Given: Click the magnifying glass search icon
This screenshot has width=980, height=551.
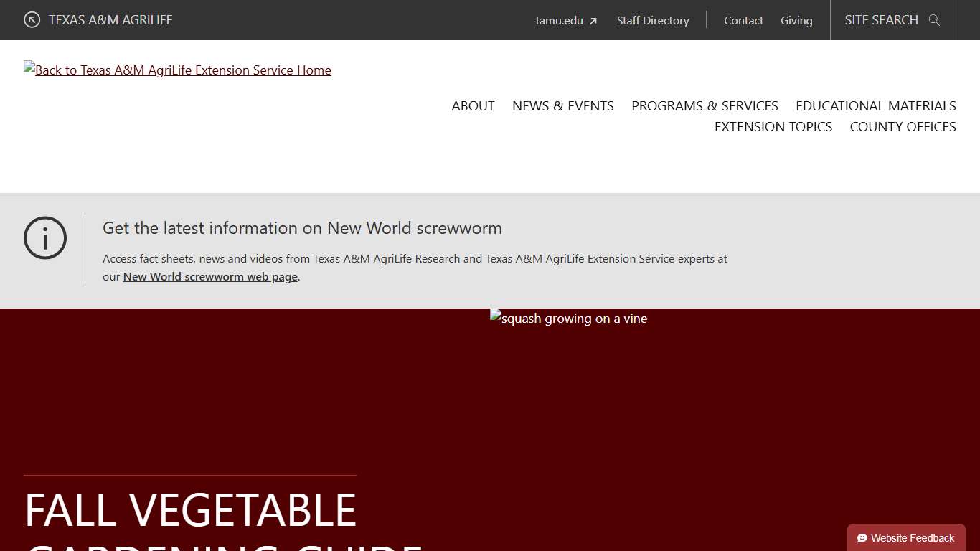Looking at the screenshot, I should point(934,20).
